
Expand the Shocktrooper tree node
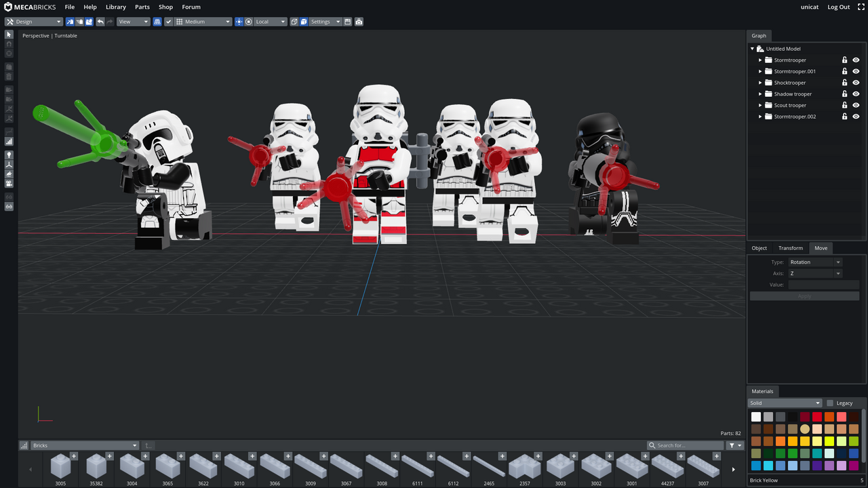tap(760, 83)
